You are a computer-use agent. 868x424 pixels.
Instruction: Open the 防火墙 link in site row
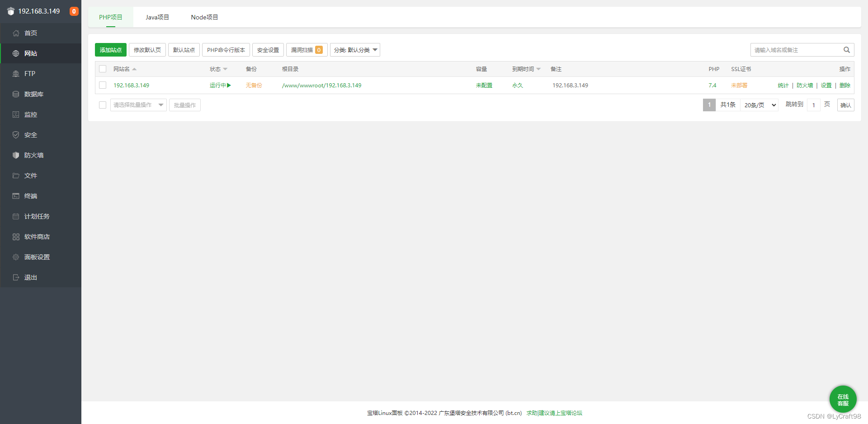click(805, 85)
